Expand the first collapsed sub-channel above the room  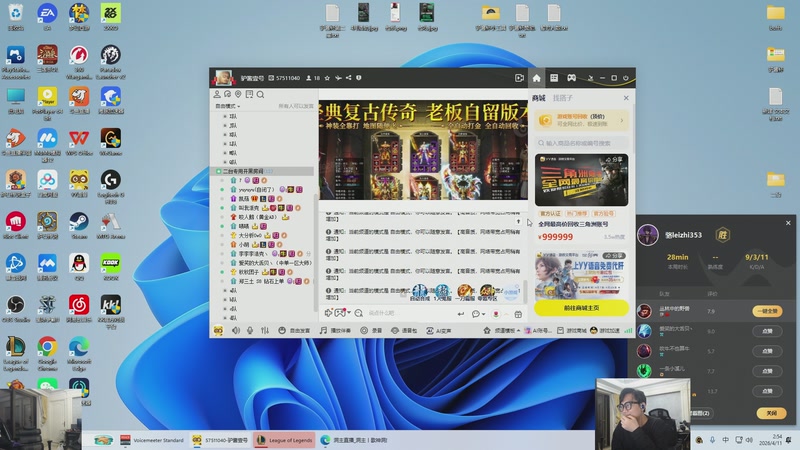coord(225,116)
